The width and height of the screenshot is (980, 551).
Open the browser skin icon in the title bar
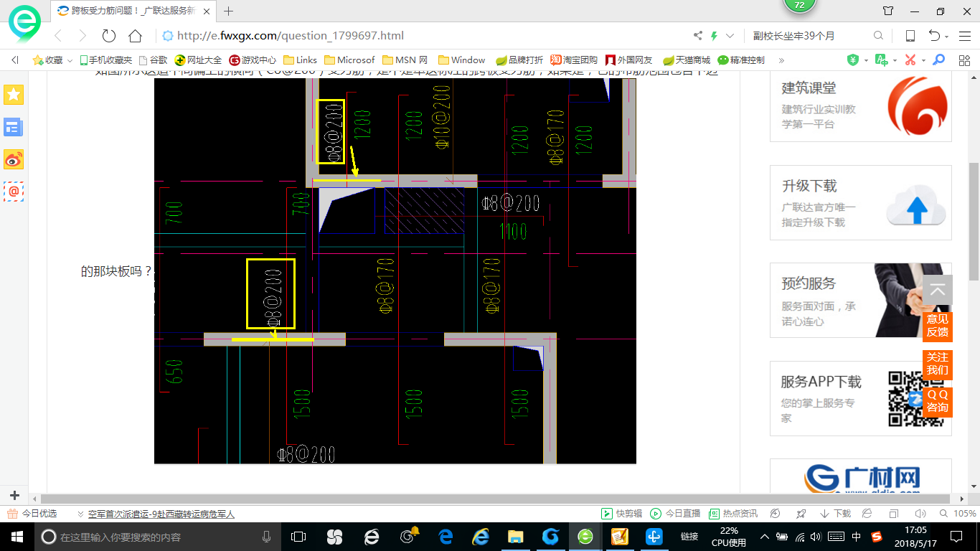[888, 11]
